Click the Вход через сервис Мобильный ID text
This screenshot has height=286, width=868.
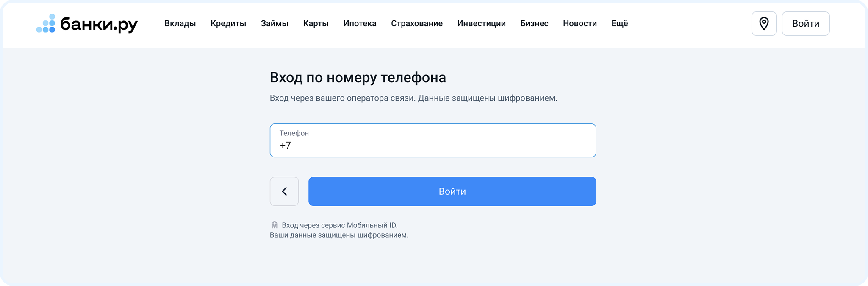pyautogui.click(x=339, y=225)
